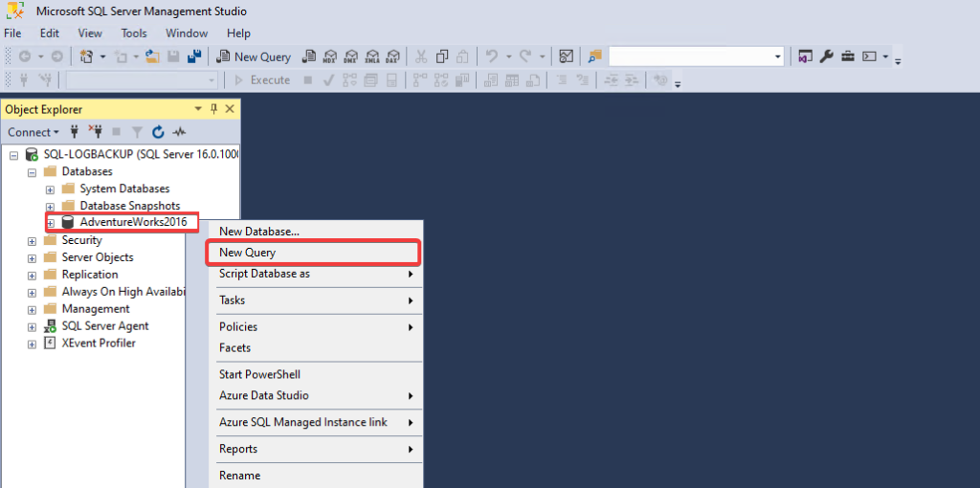Open dropdown arrow beside New Project icon
The image size is (980, 488).
102,56
